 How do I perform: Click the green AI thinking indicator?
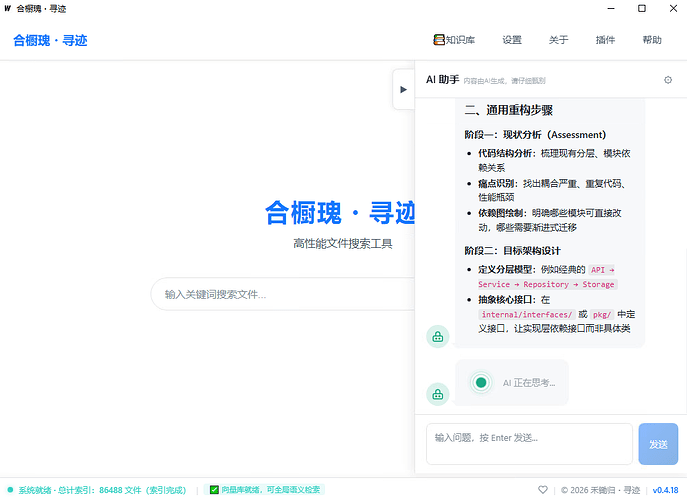click(x=481, y=383)
